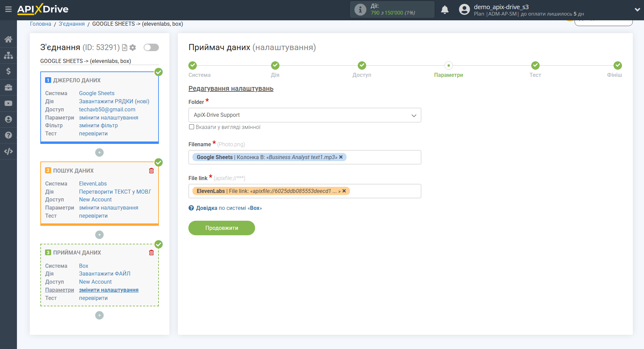Screen dimensions: 644x349
Task: Select the connections scheme icon in the sidebar
Action: 8,55
